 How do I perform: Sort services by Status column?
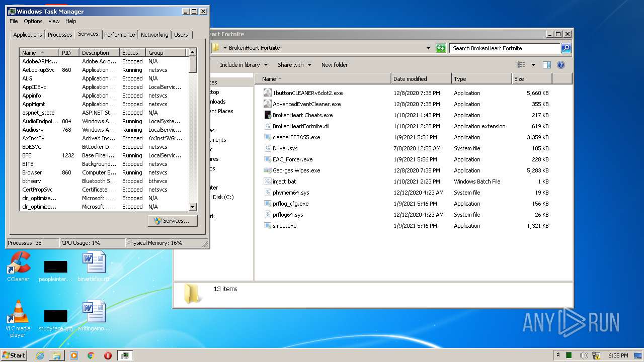point(133,53)
